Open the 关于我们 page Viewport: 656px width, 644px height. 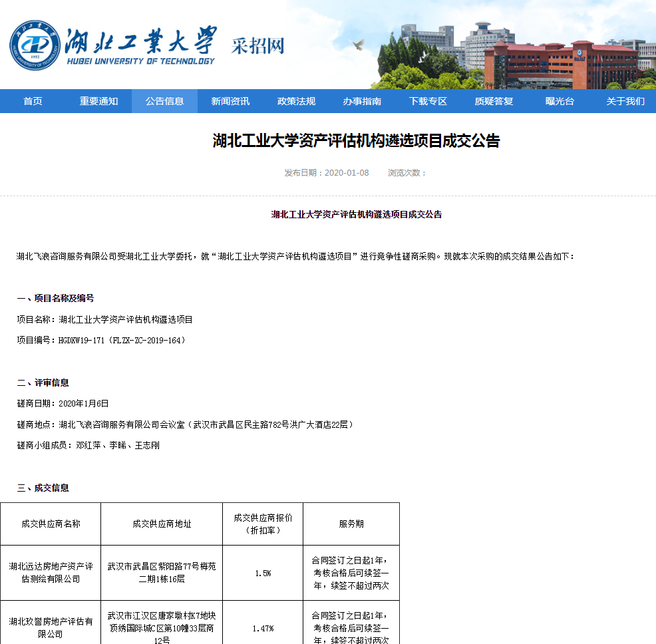[x=625, y=99]
